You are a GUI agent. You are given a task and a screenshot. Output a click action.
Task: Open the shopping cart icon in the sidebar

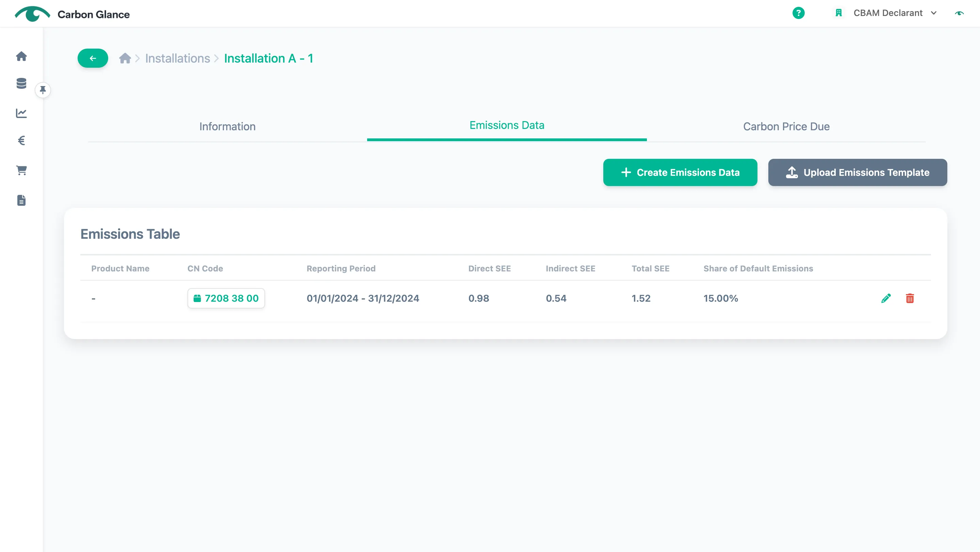(x=21, y=170)
